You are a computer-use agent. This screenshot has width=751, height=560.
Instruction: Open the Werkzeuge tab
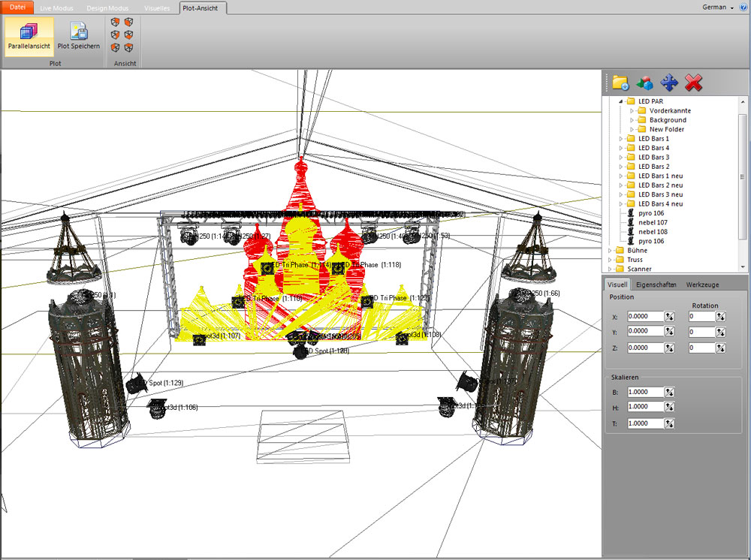coord(702,285)
